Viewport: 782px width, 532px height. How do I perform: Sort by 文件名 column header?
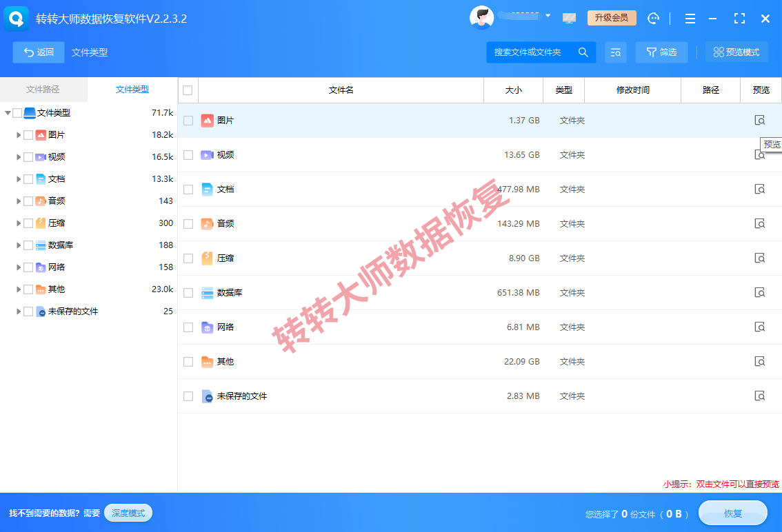point(341,90)
